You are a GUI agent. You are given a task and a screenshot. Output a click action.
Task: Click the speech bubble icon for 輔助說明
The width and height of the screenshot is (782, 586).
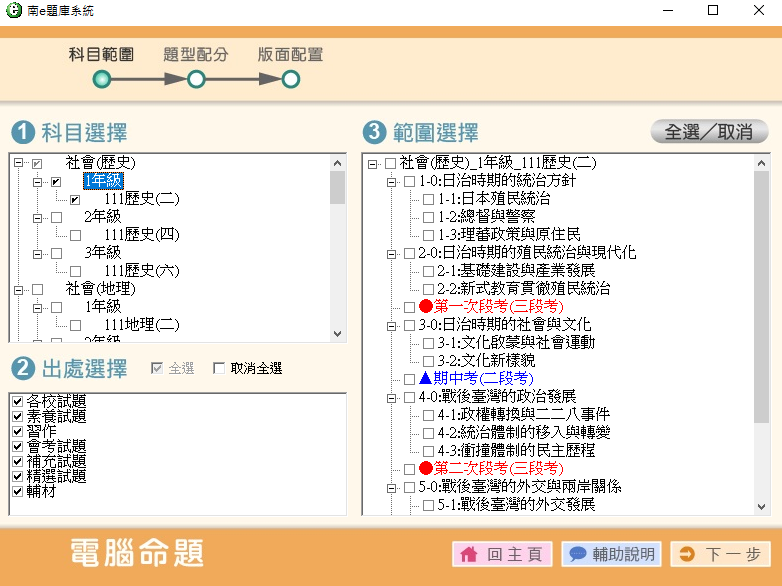click(x=577, y=554)
